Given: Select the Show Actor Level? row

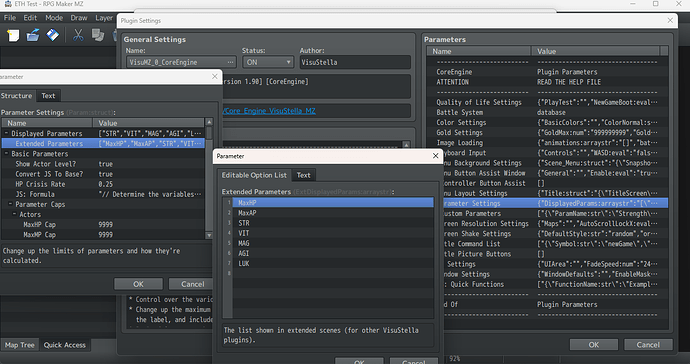Looking at the screenshot, I should pos(103,164).
